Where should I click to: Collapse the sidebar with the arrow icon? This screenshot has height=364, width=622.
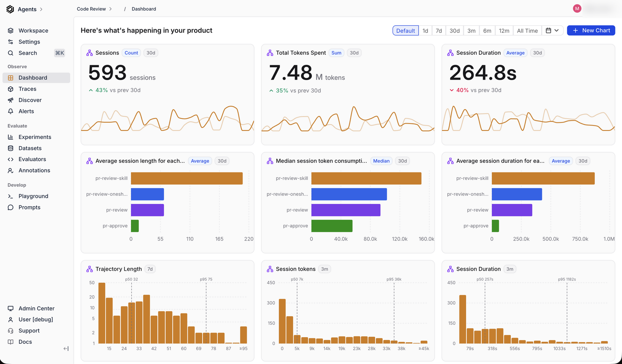tap(66, 348)
